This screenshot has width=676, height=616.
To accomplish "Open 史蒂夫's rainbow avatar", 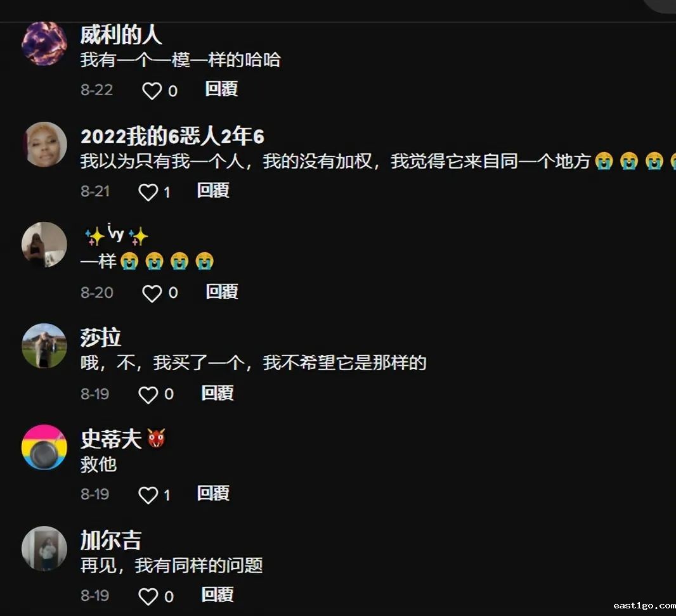I will coord(44,447).
